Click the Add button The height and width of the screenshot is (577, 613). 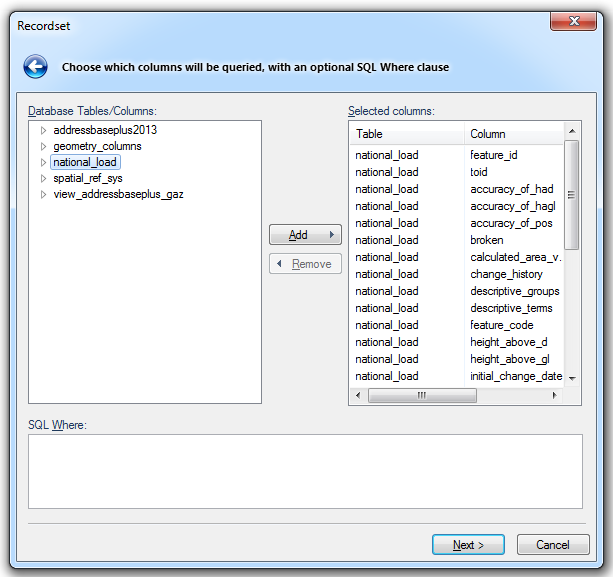point(305,235)
